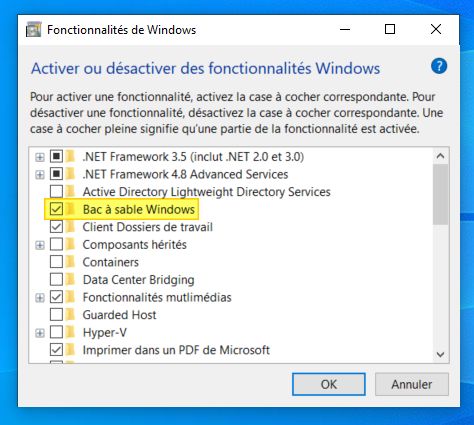This screenshot has height=425, width=474.
Task: Expand the .NET Framework 3.5 node
Action: click(x=40, y=156)
